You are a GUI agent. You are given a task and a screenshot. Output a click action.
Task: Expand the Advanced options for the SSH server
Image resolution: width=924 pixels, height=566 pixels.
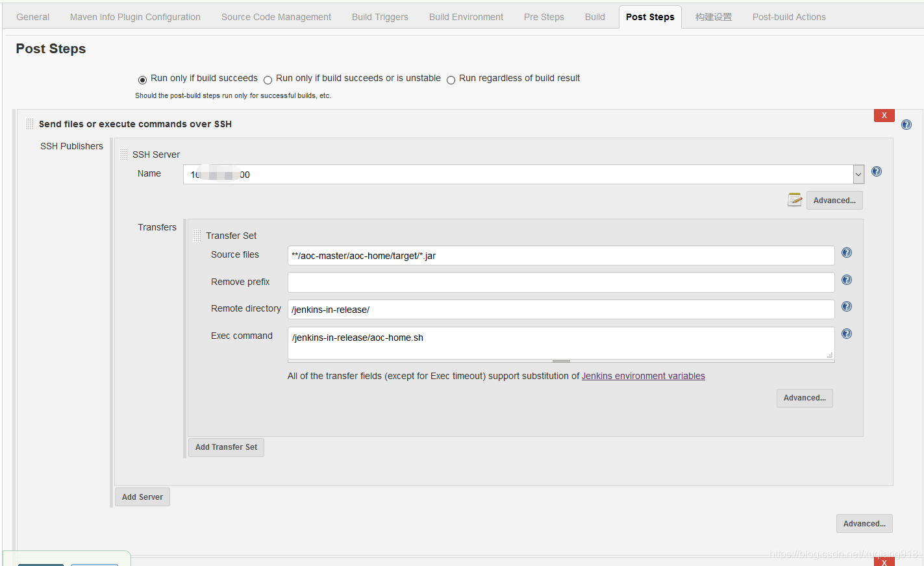point(834,201)
